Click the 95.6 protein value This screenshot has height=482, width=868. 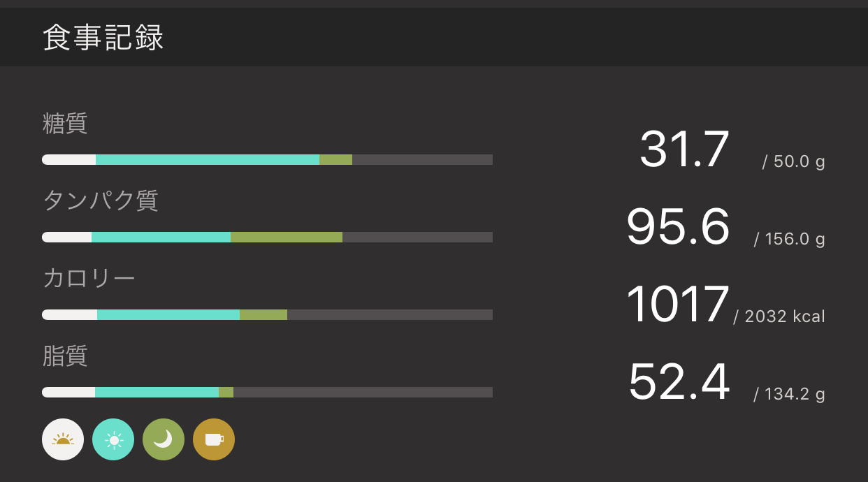[678, 227]
